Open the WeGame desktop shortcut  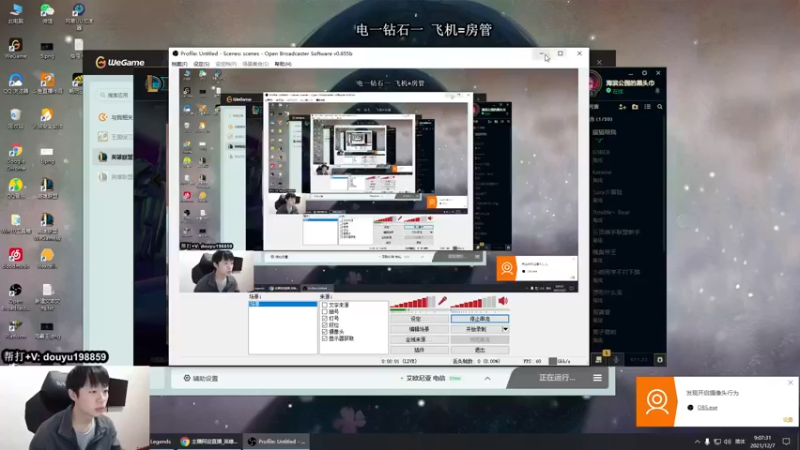coord(15,48)
